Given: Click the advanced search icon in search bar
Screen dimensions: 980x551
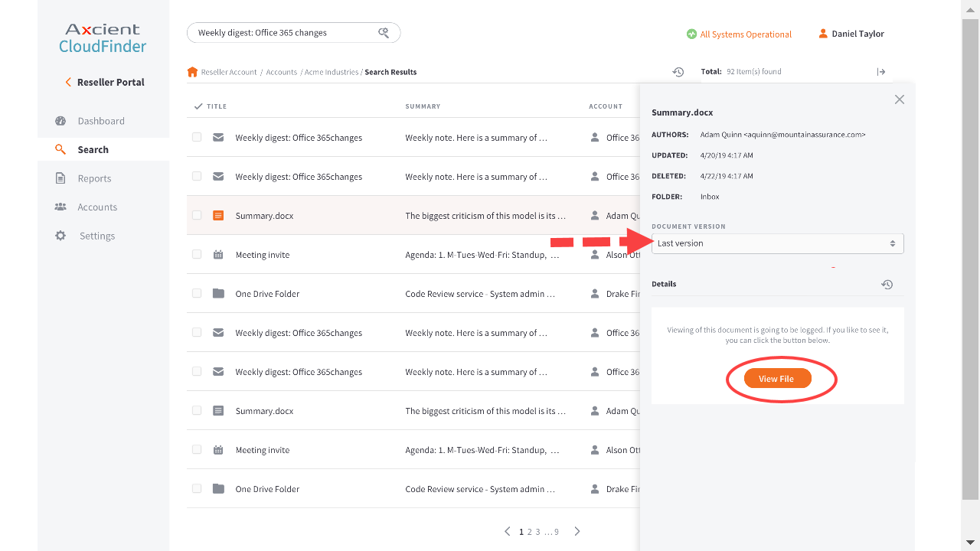Looking at the screenshot, I should point(384,33).
